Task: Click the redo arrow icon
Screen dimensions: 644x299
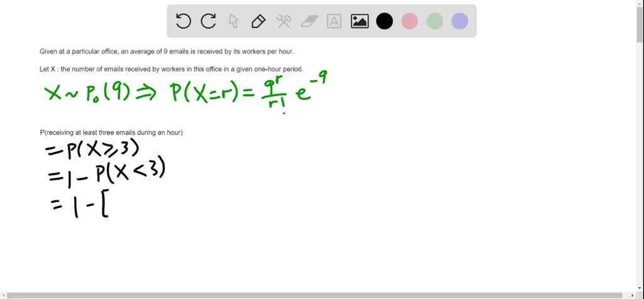Action: pyautogui.click(x=208, y=21)
